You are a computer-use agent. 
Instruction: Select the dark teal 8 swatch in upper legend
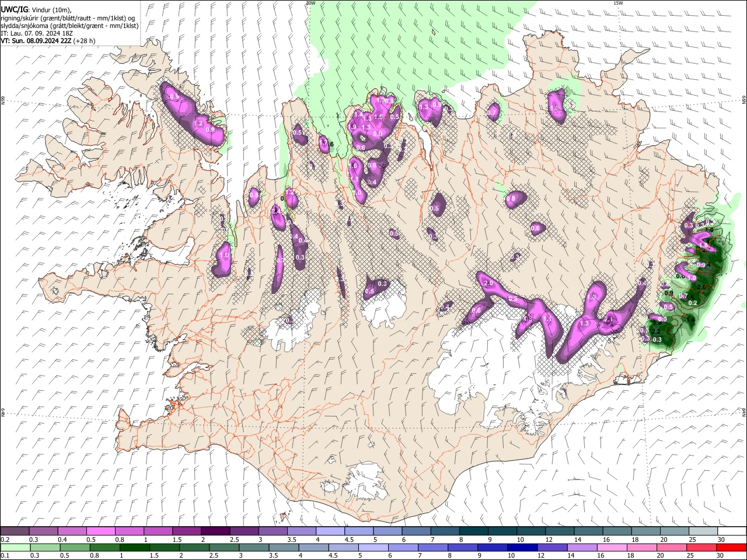(473, 531)
